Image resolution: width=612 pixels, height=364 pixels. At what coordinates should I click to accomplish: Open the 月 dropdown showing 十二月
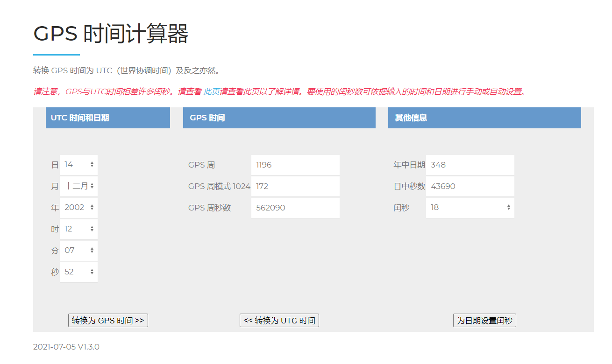click(x=78, y=186)
